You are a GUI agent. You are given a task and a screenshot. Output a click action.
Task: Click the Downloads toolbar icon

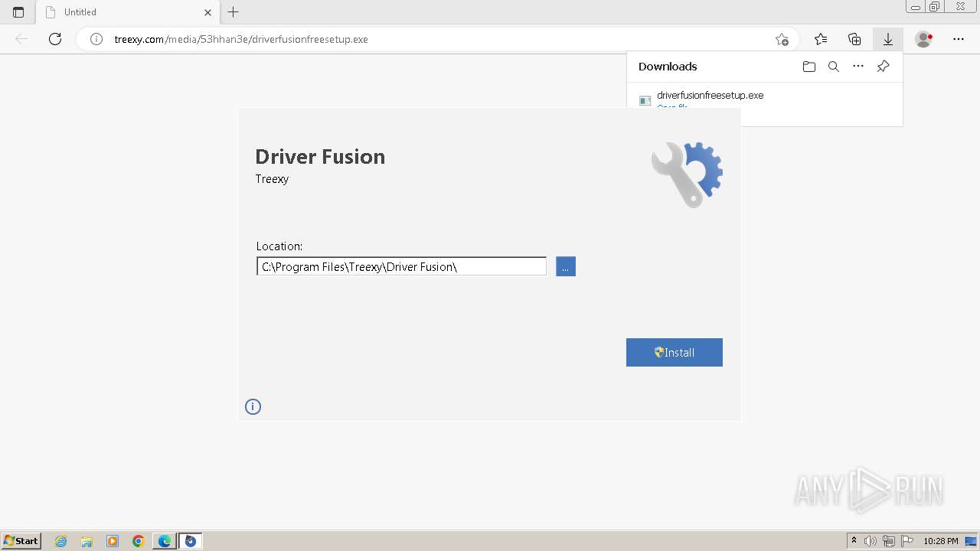click(x=888, y=39)
